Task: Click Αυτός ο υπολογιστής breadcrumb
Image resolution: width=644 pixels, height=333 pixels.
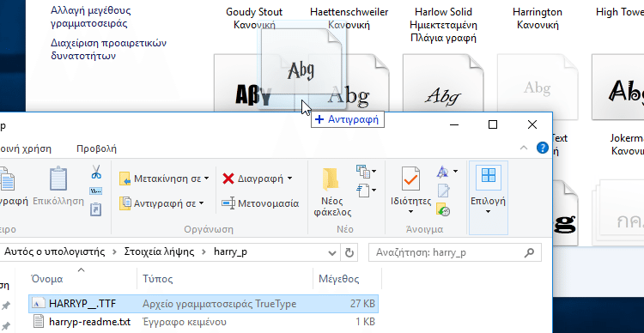Action: (x=54, y=251)
